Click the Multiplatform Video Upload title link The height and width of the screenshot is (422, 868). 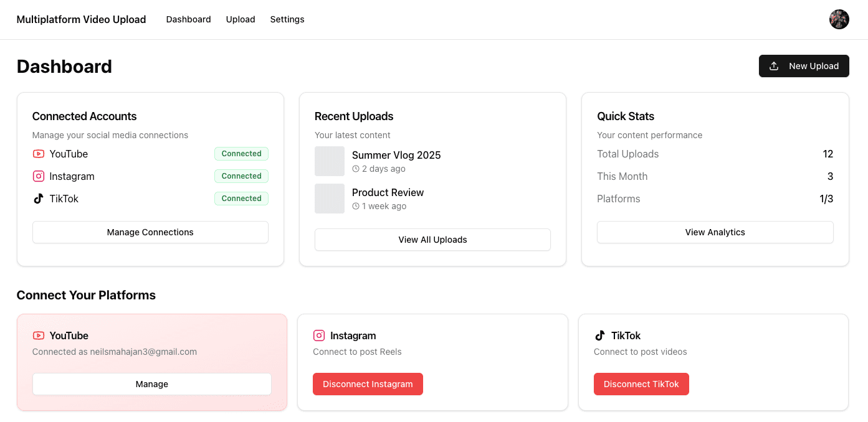click(81, 19)
